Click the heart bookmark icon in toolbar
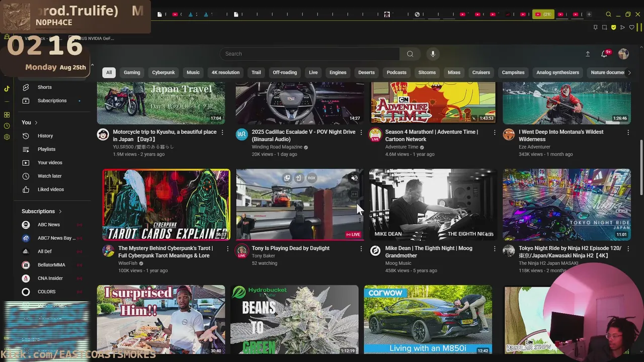This screenshot has width=644, height=362. click(x=631, y=27)
